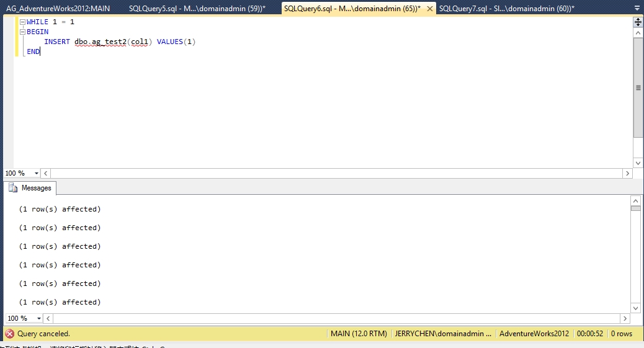Click the editor vertical scrollbar thumb
Screen dimensions: 644x348
click(638, 87)
